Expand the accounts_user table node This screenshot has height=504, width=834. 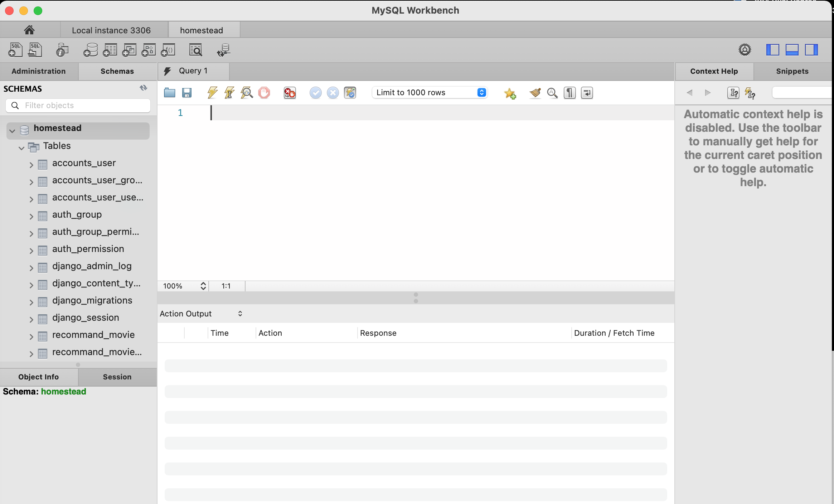pyautogui.click(x=31, y=165)
